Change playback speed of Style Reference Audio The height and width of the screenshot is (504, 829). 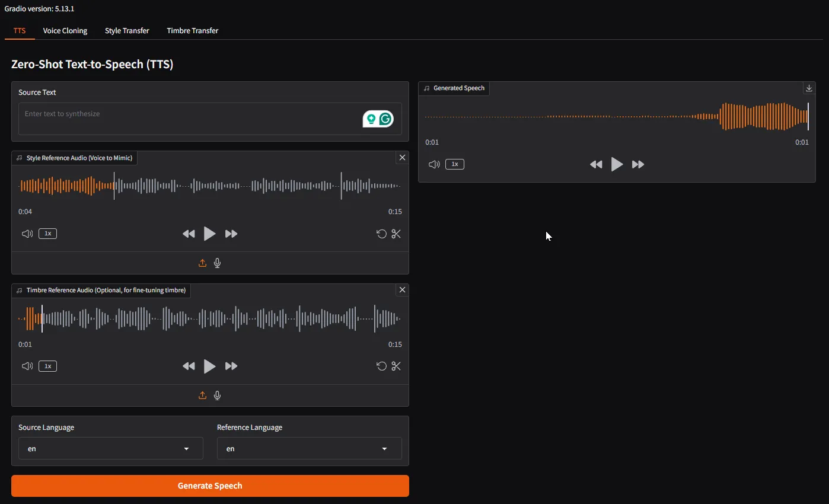(48, 234)
